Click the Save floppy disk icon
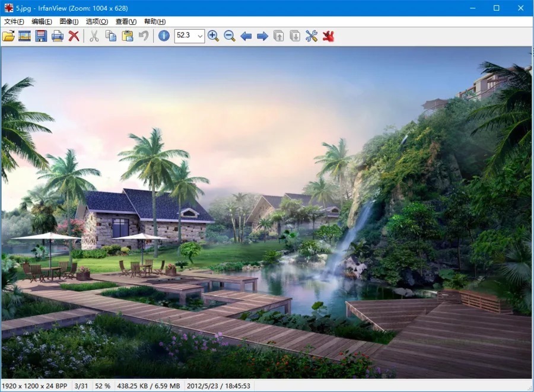The height and width of the screenshot is (392, 534). [41, 36]
